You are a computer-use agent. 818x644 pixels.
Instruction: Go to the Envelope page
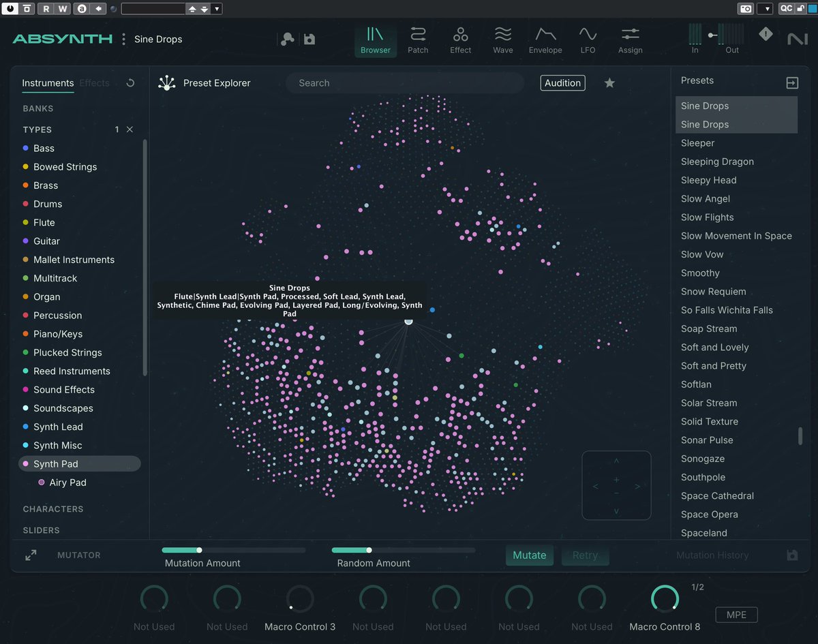(545, 40)
